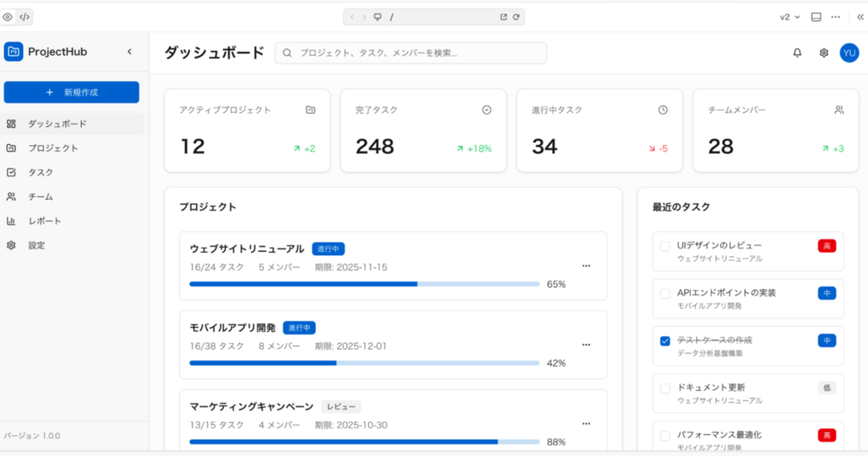Click the 最近のタスク heading

coord(681,207)
